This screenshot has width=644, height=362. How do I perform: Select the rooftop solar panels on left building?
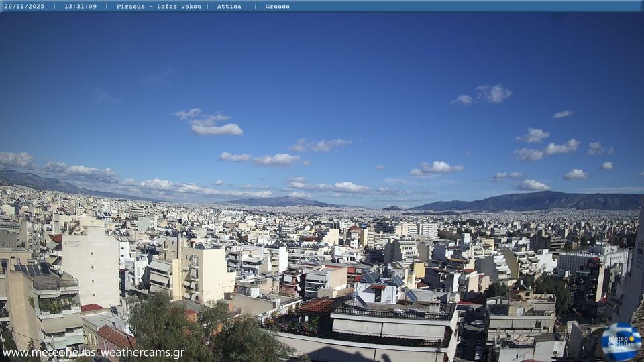click(x=33, y=269)
